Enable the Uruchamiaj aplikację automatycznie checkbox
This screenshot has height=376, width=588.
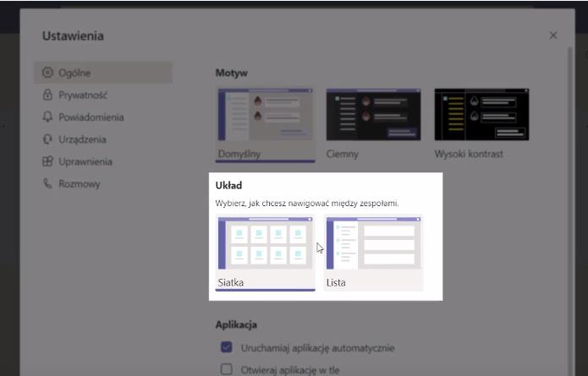(226, 347)
